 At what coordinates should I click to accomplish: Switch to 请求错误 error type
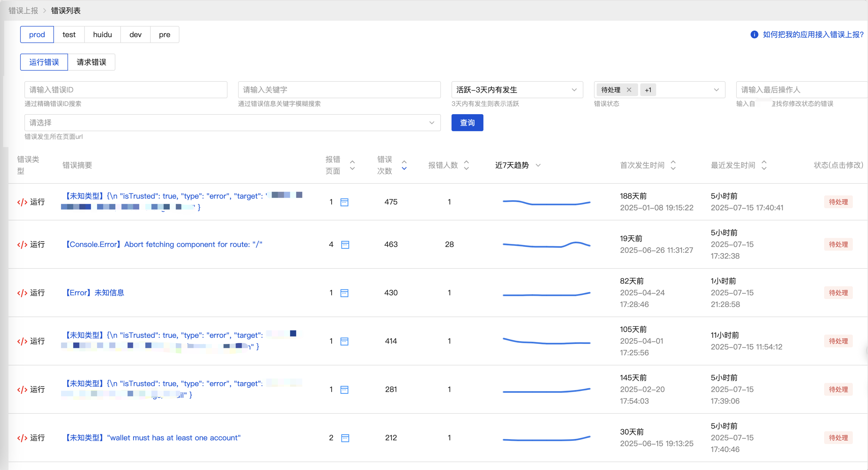[x=91, y=62]
